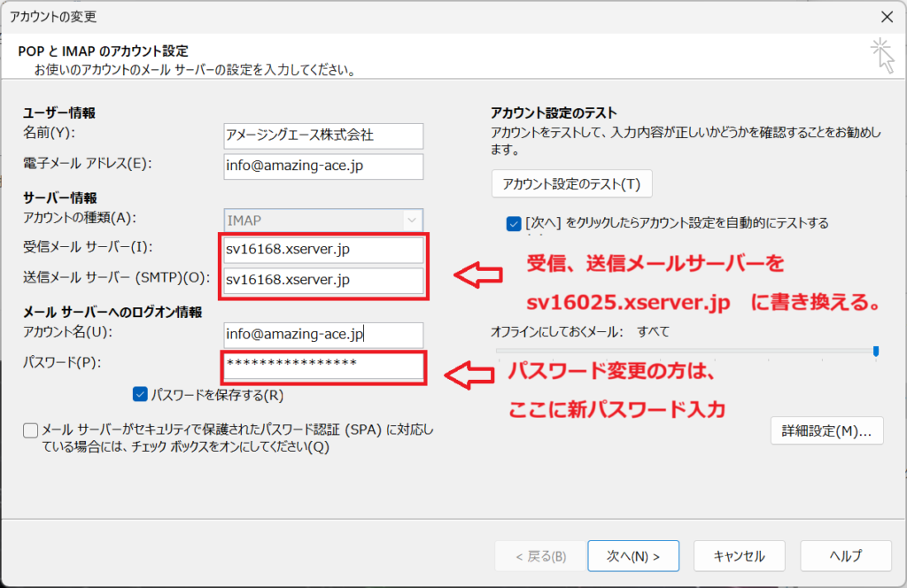Viewport: 907px width, 588px height.
Task: Click the 受信メール サーバー(I) field
Action: tap(323, 249)
